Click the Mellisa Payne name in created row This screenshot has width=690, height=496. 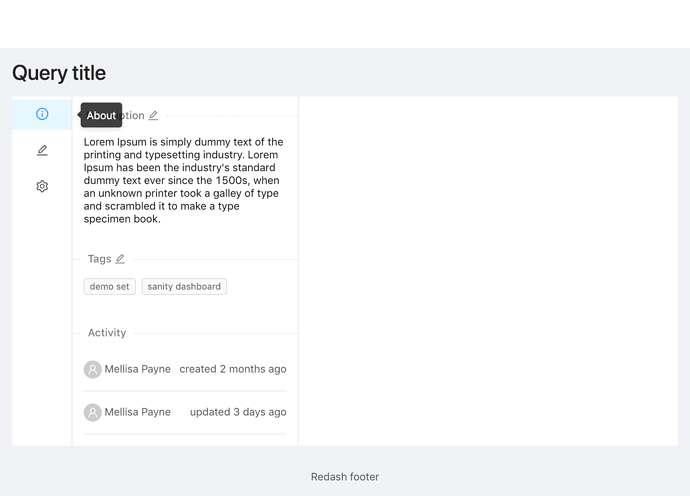click(137, 369)
